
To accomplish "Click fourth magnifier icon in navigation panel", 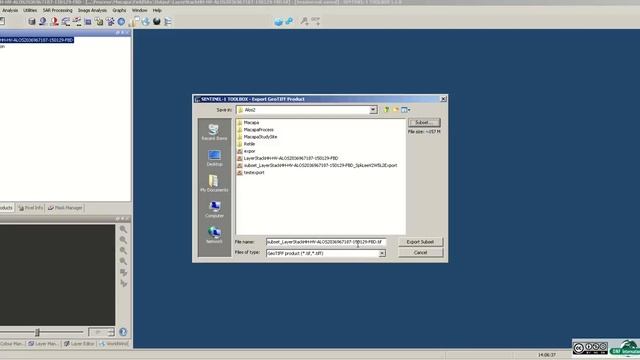I will pyautogui.click(x=123, y=261).
